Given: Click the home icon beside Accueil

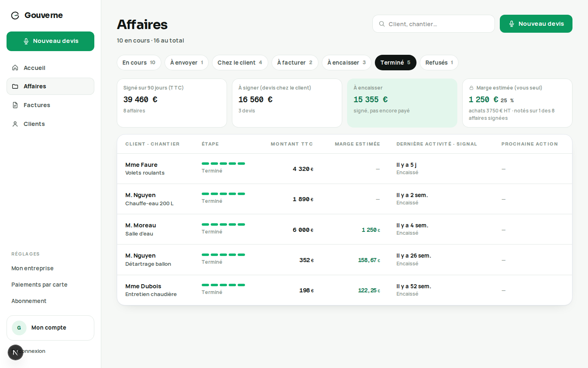Looking at the screenshot, I should 15,68.
